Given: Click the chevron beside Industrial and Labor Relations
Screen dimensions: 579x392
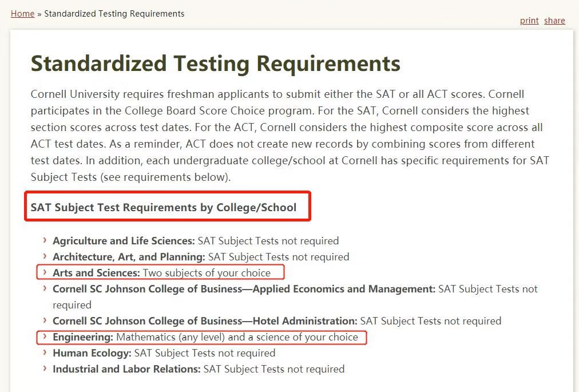Looking at the screenshot, I should (45, 369).
